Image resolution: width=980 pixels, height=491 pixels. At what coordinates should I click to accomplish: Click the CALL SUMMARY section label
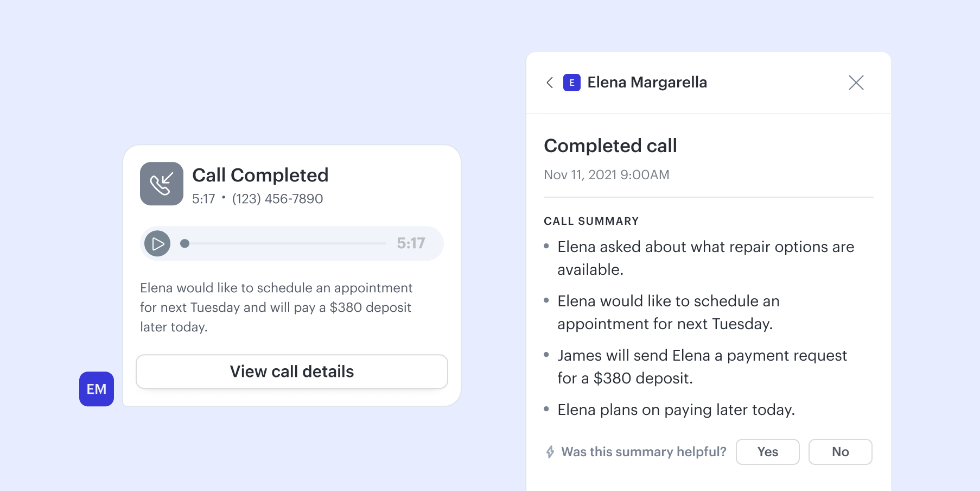[x=591, y=221]
